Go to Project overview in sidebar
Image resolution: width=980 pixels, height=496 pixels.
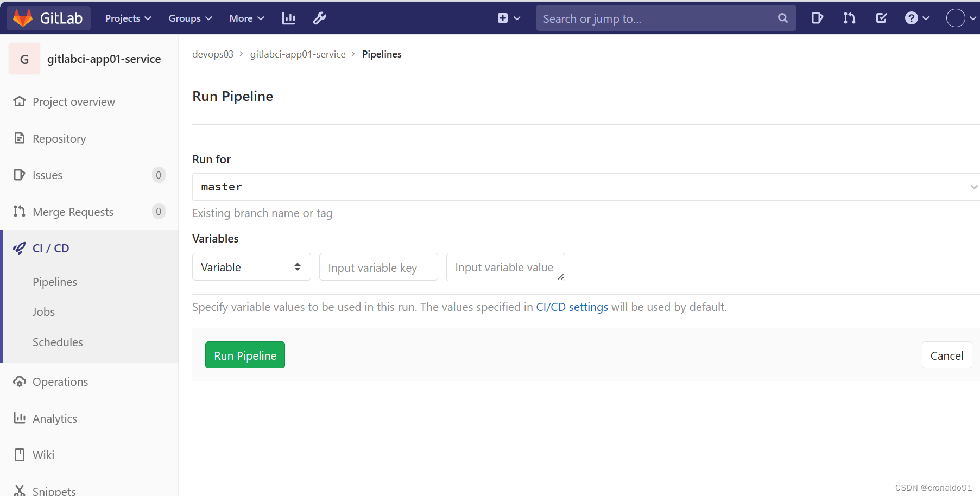click(x=74, y=102)
